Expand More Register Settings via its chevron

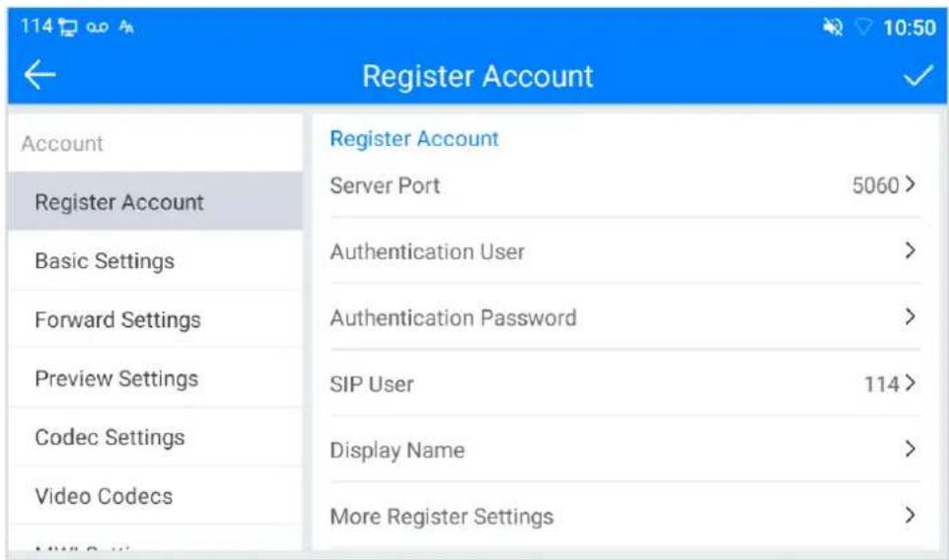pos(910,515)
